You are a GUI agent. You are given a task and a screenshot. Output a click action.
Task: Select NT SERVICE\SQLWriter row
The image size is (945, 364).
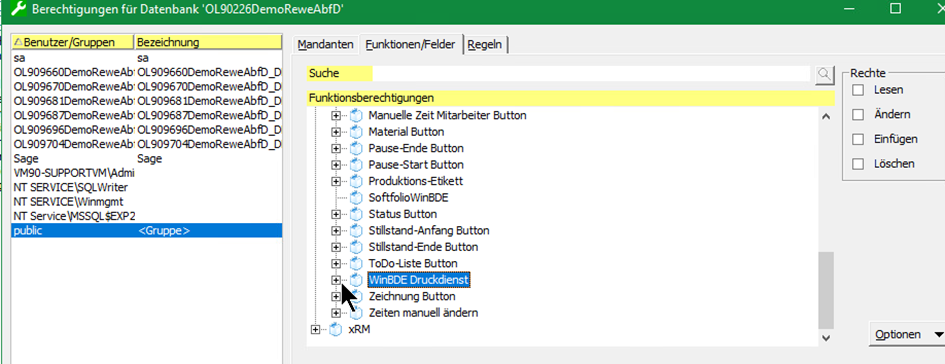(146, 187)
